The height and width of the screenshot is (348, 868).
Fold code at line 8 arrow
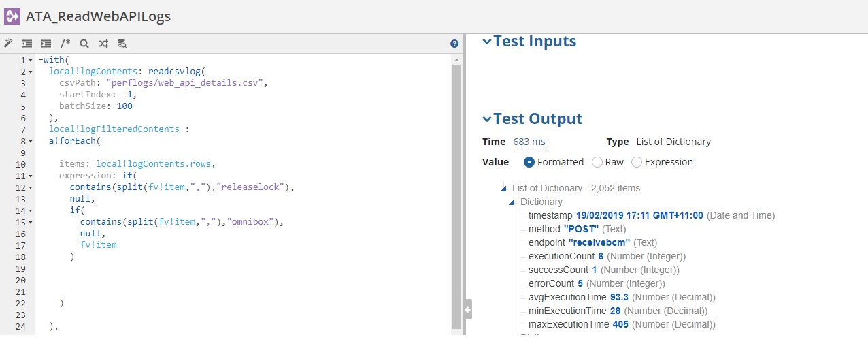pos(31,142)
